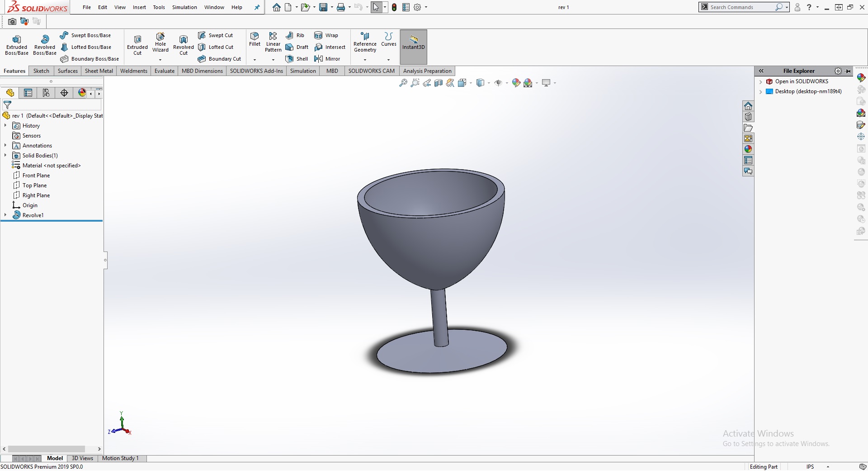This screenshot has width=868, height=475.
Task: Click the Shell feature icon
Action: [x=297, y=59]
